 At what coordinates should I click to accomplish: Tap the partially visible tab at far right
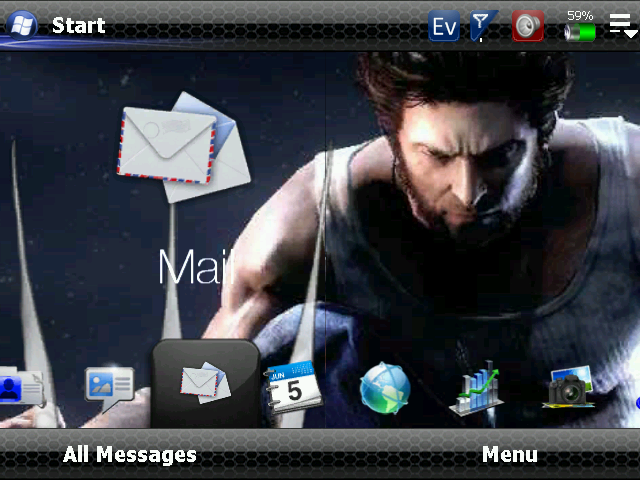(x=636, y=402)
